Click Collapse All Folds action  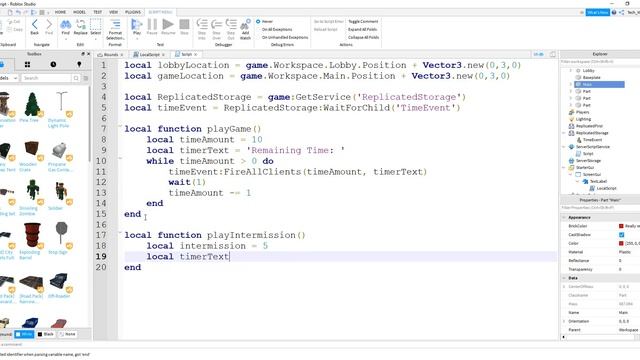tap(363, 37)
